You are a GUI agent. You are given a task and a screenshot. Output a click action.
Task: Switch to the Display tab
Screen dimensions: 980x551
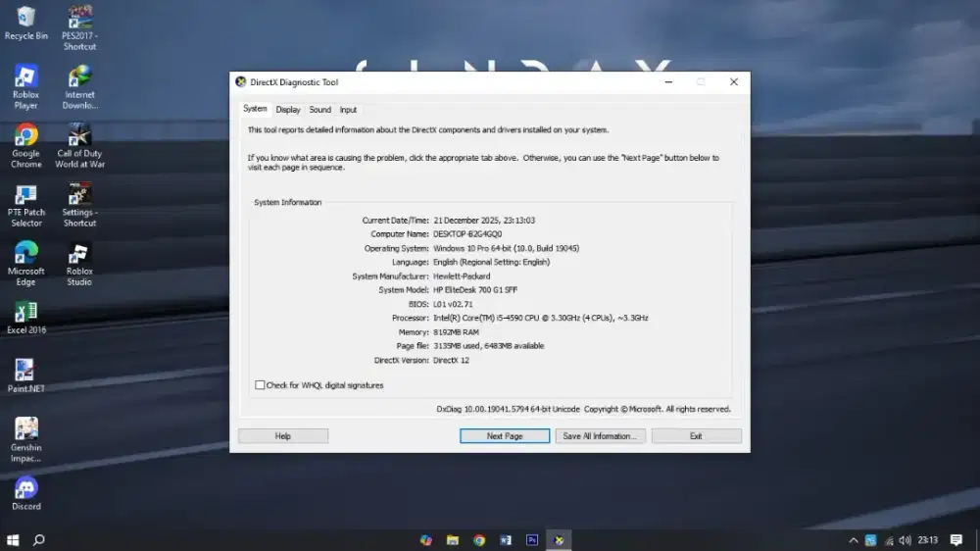click(288, 110)
